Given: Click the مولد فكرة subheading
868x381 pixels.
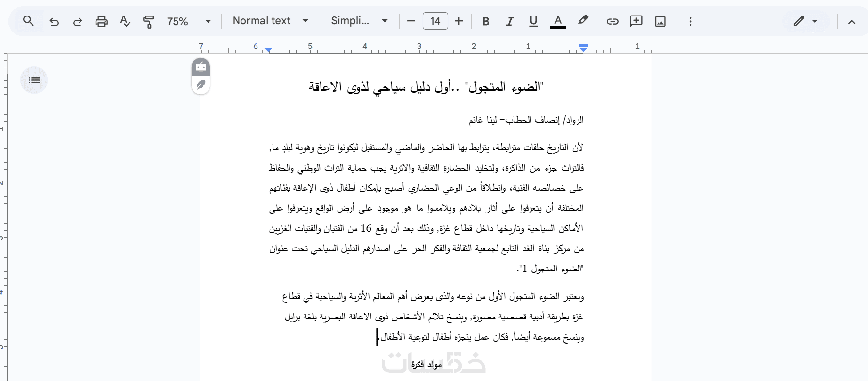Looking at the screenshot, I should tap(426, 365).
